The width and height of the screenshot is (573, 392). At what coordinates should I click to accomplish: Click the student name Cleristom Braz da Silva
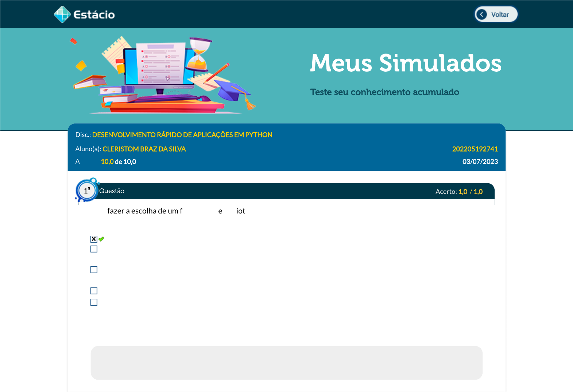pyautogui.click(x=144, y=149)
